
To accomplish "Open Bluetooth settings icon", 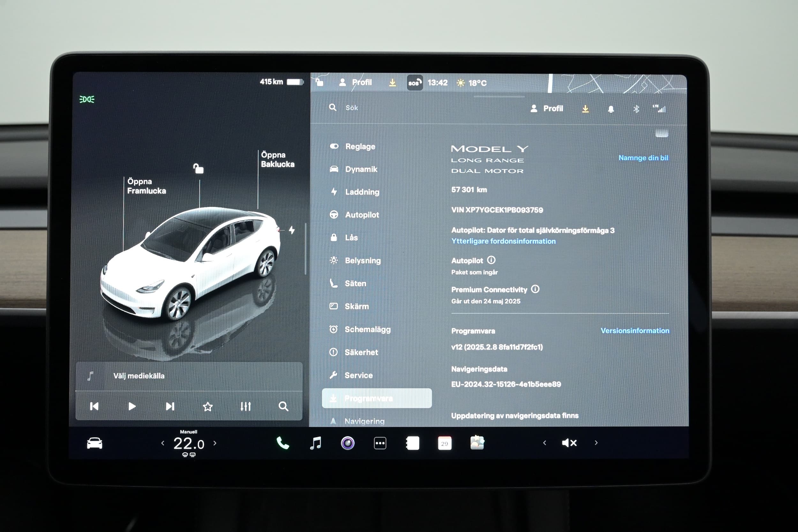I will click(636, 109).
